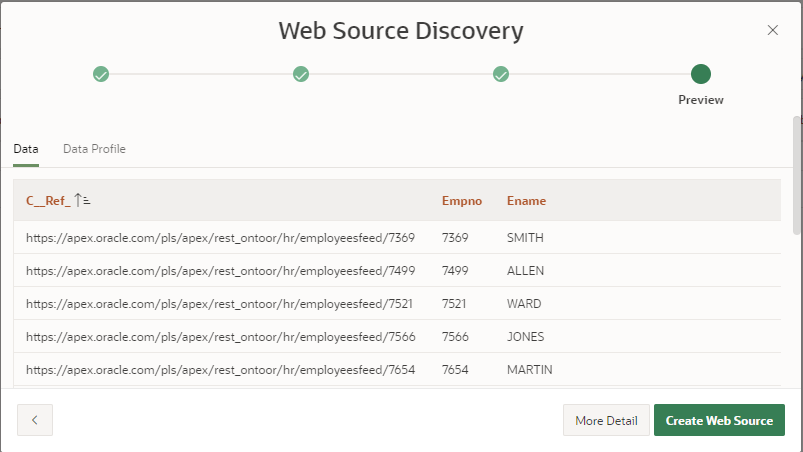Click the second completed wizard step checkmark
This screenshot has height=452, width=803.
[x=301, y=74]
